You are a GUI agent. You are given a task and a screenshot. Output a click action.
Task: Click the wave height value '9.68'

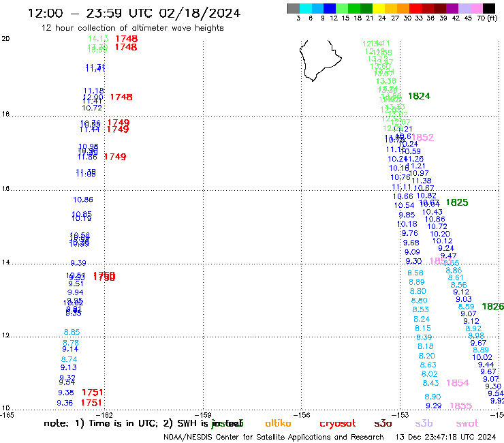[x=411, y=243]
